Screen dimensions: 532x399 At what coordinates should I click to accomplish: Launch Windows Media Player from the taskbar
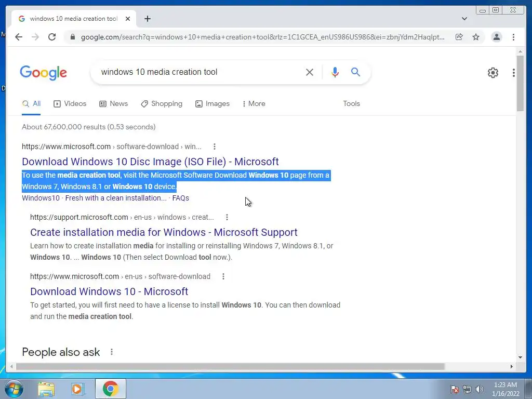pyautogui.click(x=78, y=389)
